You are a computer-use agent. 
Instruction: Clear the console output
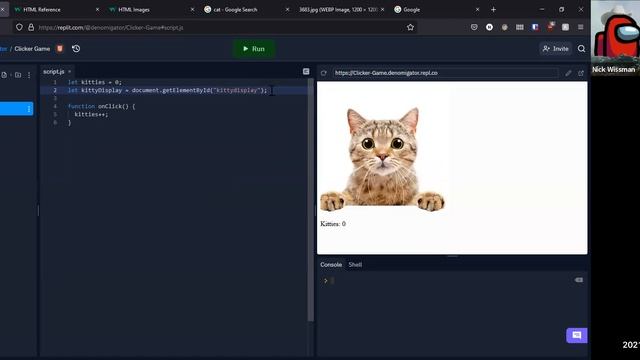(x=579, y=280)
